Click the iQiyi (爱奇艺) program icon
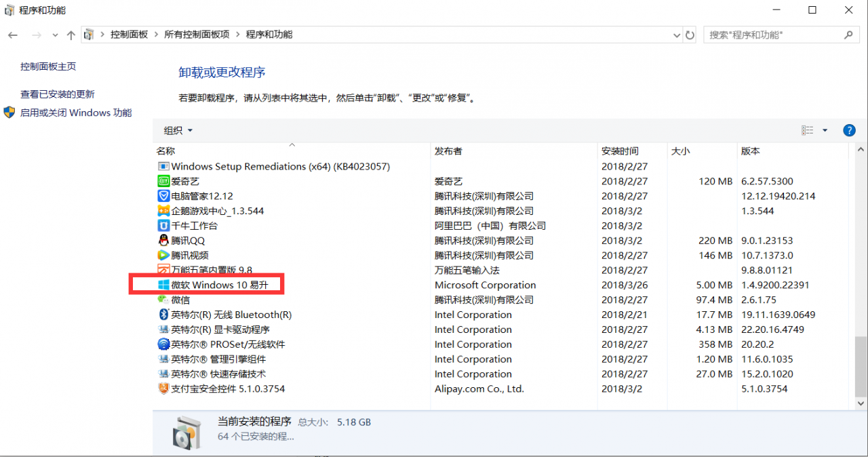 point(163,181)
